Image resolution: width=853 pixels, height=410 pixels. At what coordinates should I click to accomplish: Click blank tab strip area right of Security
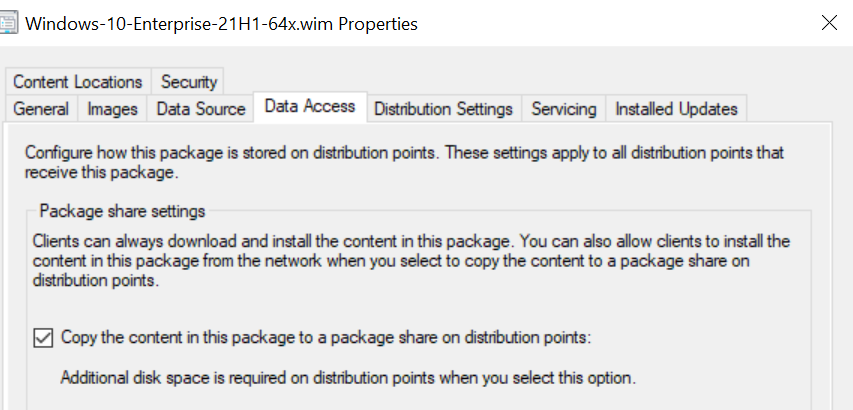(x=522, y=82)
